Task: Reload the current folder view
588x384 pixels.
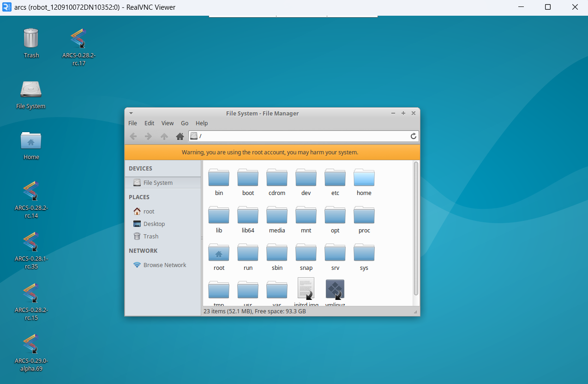Action: (414, 136)
